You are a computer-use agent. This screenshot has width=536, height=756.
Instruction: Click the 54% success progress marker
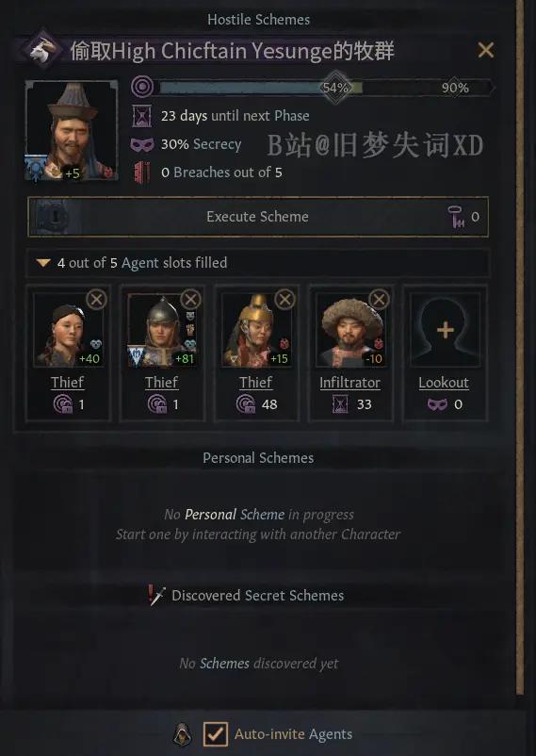336,88
